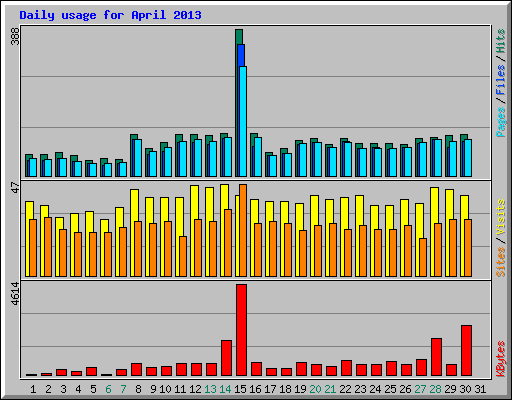The width and height of the screenshot is (512, 400).
Task: Click the tallest red KBytes bar, day 15
Action: tap(241, 330)
